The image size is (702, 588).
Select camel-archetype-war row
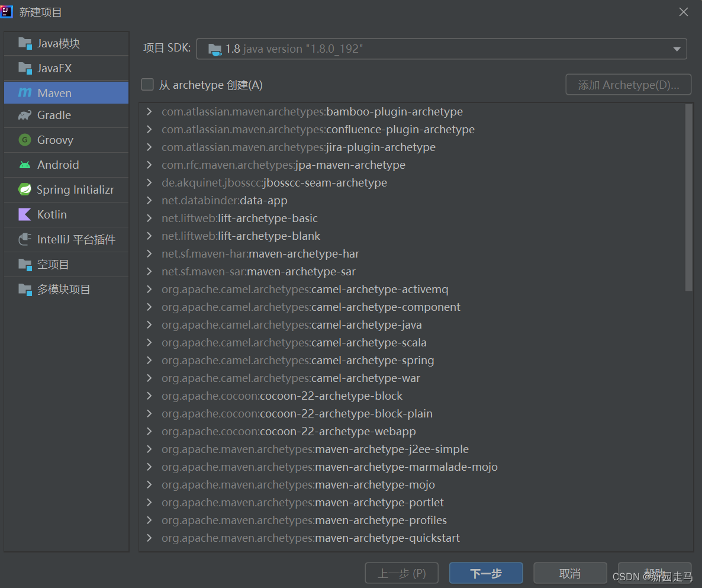click(412, 378)
